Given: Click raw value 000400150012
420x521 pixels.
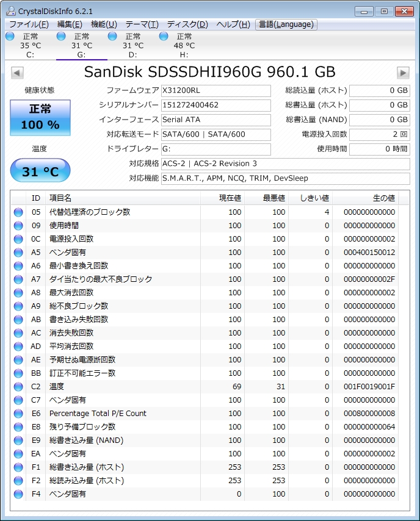Looking at the screenshot, I should pyautogui.click(x=369, y=253).
